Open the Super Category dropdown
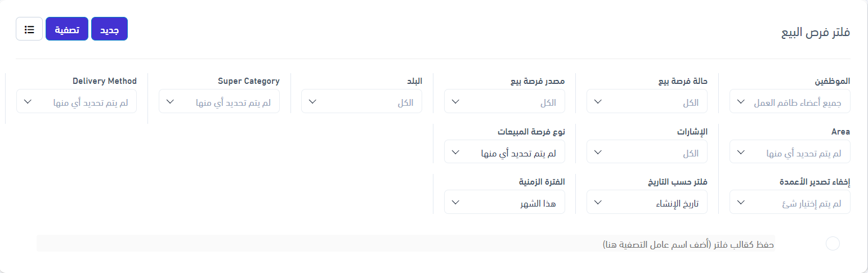This screenshot has width=868, height=273. click(x=219, y=101)
